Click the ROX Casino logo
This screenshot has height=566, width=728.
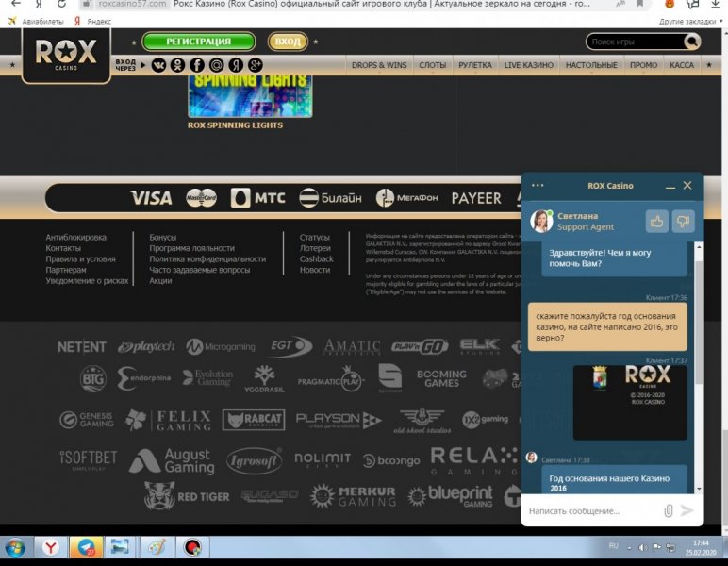(x=66, y=55)
